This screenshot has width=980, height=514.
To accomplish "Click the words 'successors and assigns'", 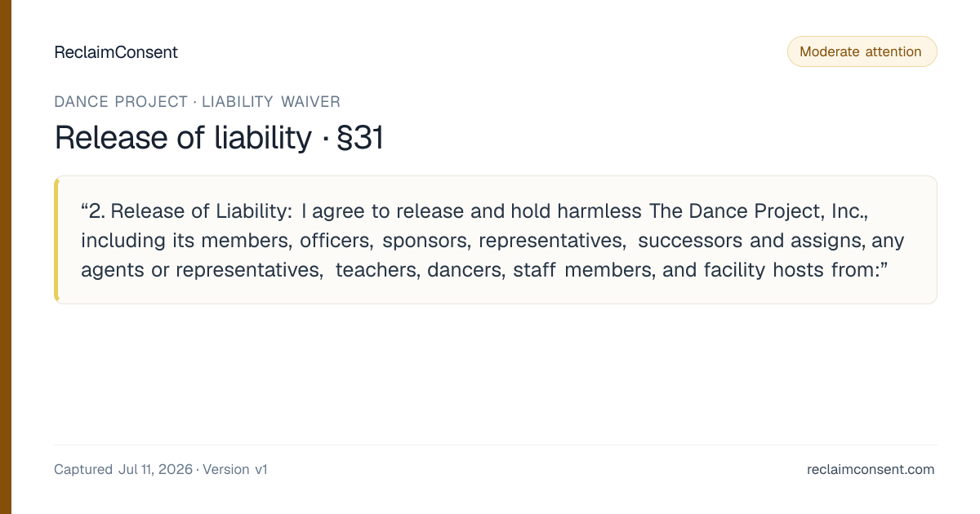I will pos(751,241).
